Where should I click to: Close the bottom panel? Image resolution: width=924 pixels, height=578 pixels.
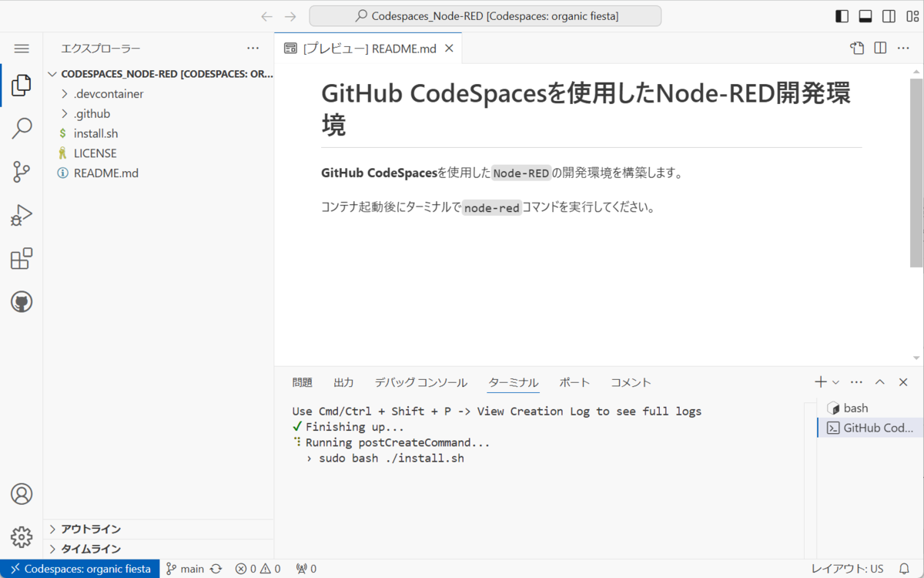click(903, 382)
